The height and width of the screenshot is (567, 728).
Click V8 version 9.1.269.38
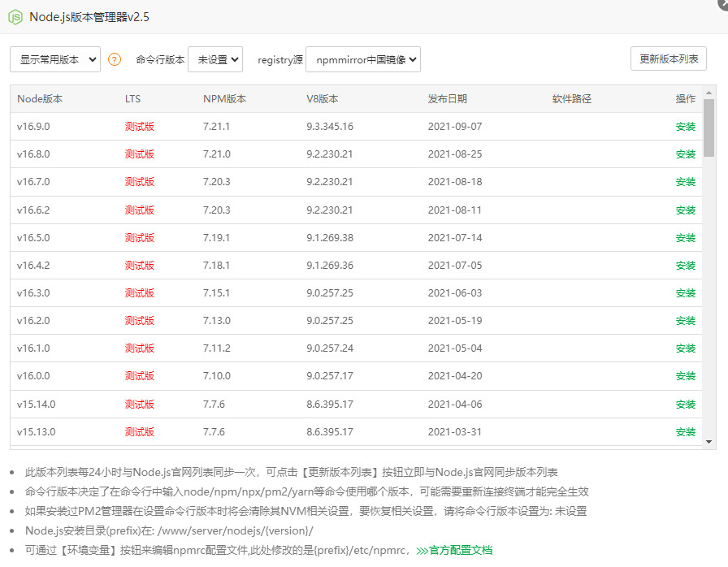pyautogui.click(x=330, y=238)
